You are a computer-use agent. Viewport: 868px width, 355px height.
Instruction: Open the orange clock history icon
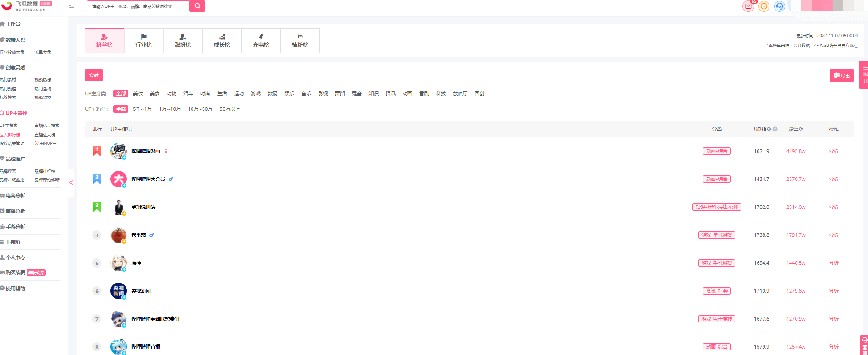764,6
